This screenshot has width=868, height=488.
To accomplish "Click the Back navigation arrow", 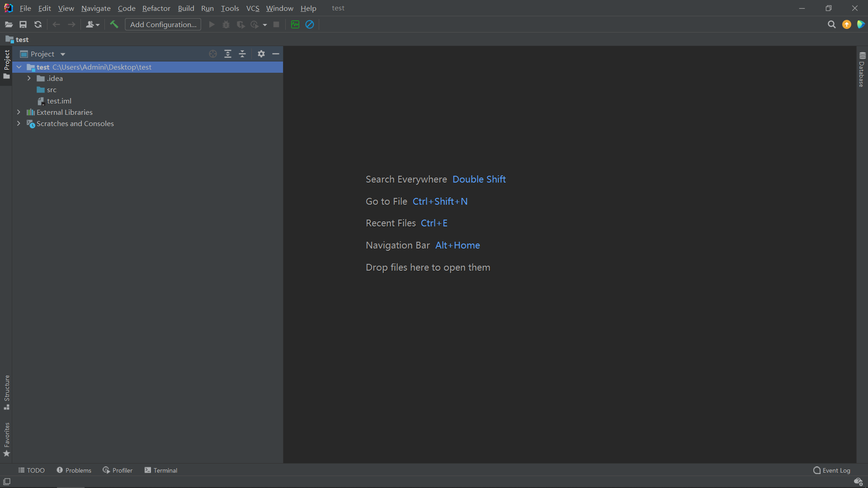I will [x=56, y=24].
